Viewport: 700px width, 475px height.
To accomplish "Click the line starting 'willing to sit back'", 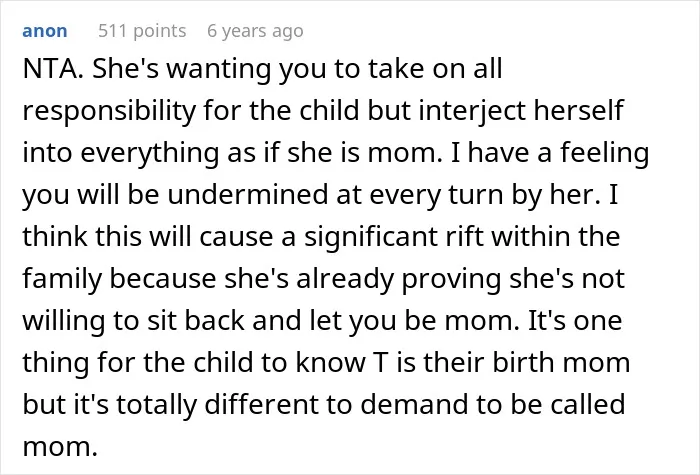I will [322, 320].
